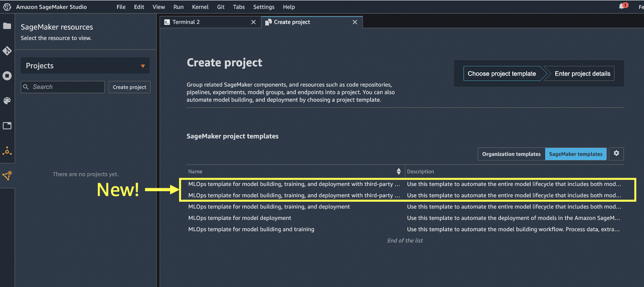This screenshot has height=287, width=644.
Task: Open the Tabs menu
Action: click(x=239, y=7)
